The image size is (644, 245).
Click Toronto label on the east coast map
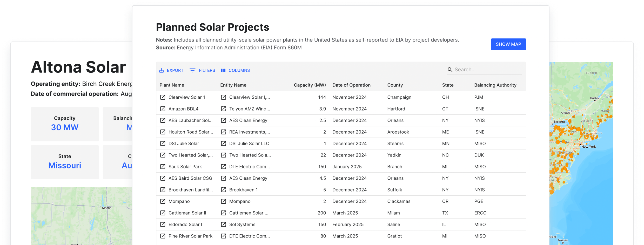click(x=559, y=122)
